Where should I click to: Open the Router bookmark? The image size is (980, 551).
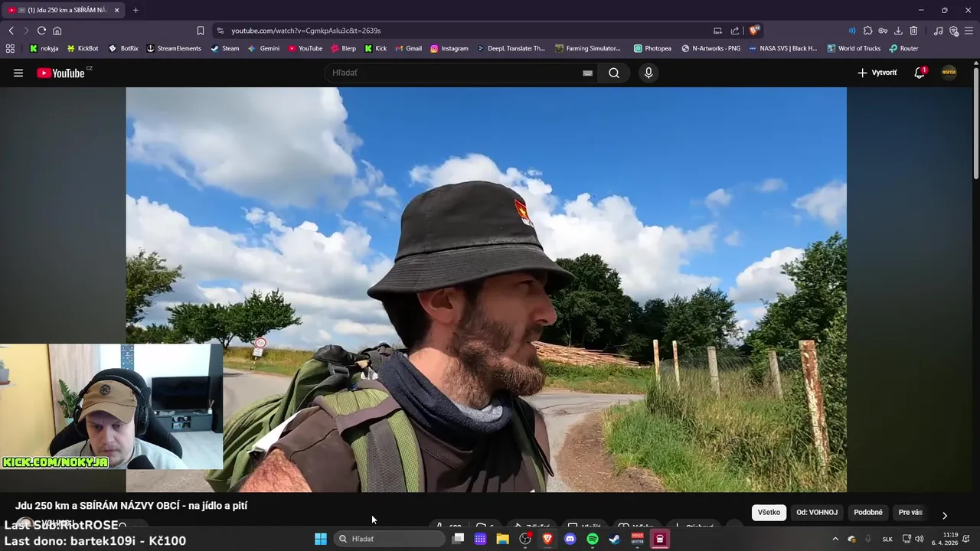pos(904,48)
